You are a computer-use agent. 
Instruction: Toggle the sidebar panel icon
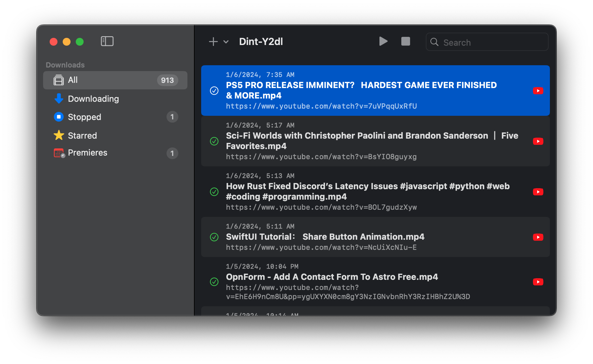(x=107, y=41)
